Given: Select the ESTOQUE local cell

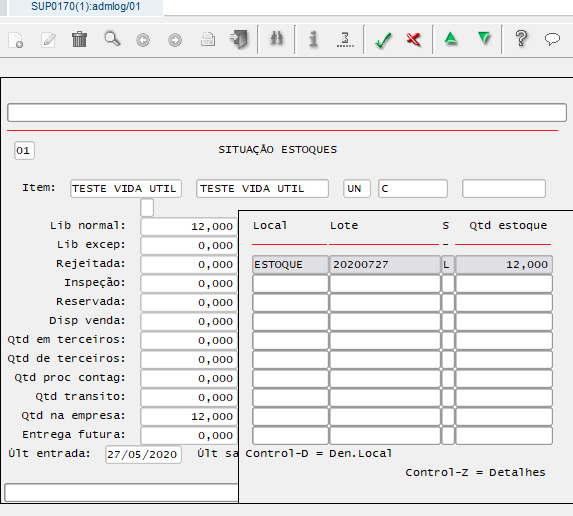Looking at the screenshot, I should tap(290, 265).
